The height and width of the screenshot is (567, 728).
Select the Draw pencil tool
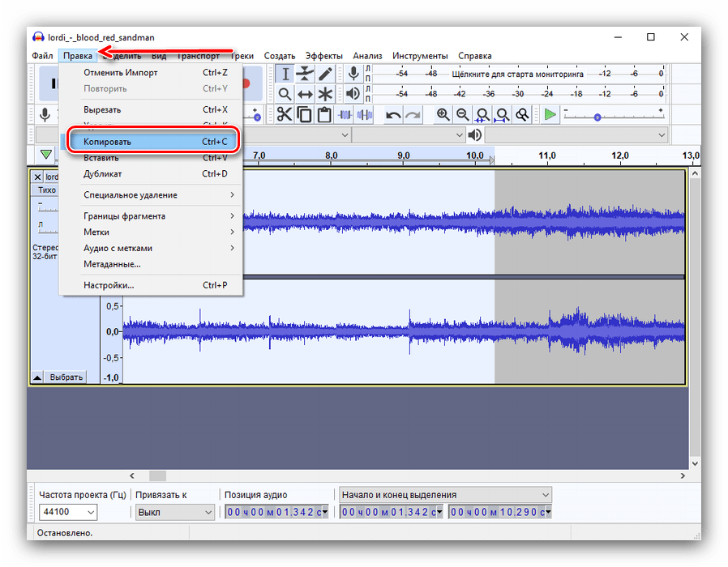point(325,74)
